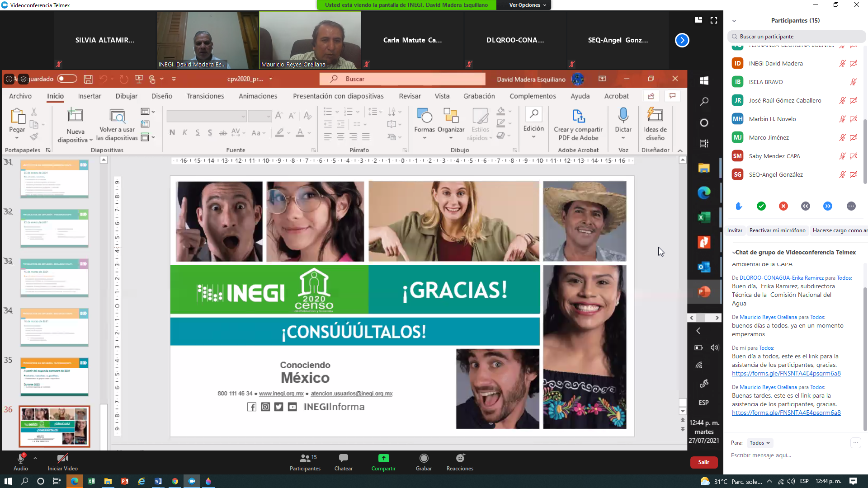
Task: Open the Para: Todos recipient dropdown
Action: point(759,443)
